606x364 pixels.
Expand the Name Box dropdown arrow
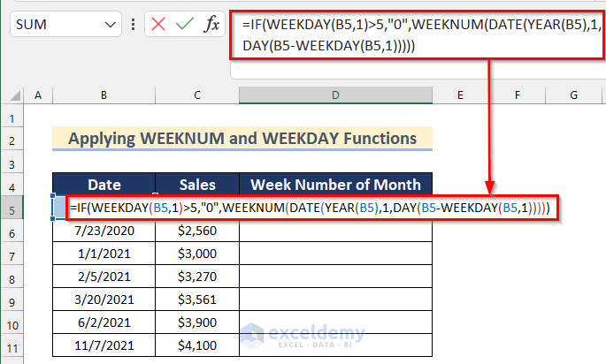coord(110,25)
